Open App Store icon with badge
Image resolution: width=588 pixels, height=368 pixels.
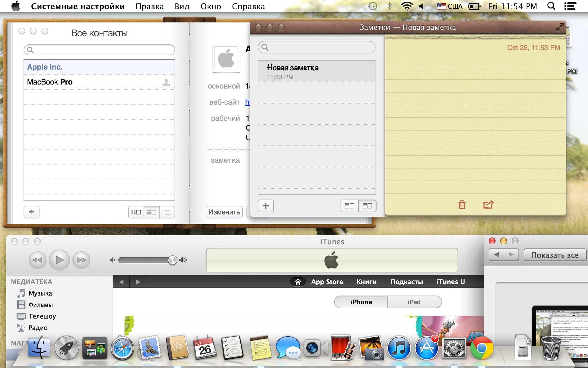pyautogui.click(x=427, y=348)
